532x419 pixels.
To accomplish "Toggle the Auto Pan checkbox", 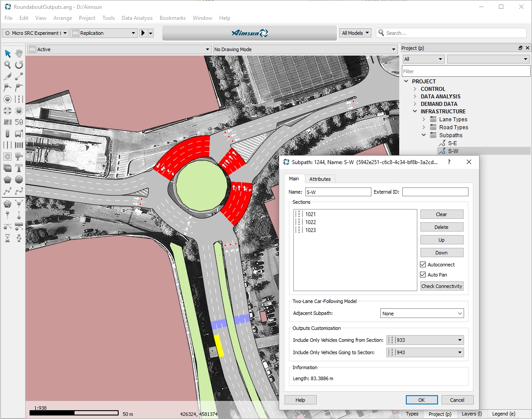I will tap(423, 275).
